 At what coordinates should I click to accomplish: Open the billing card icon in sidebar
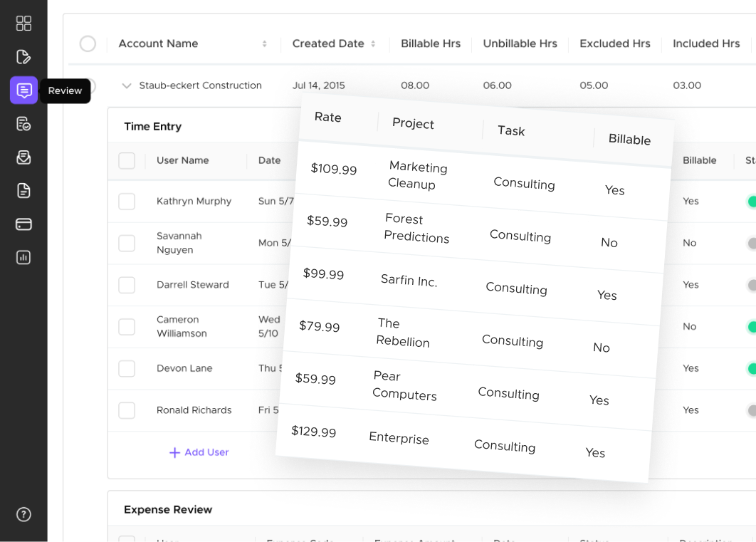click(23, 224)
